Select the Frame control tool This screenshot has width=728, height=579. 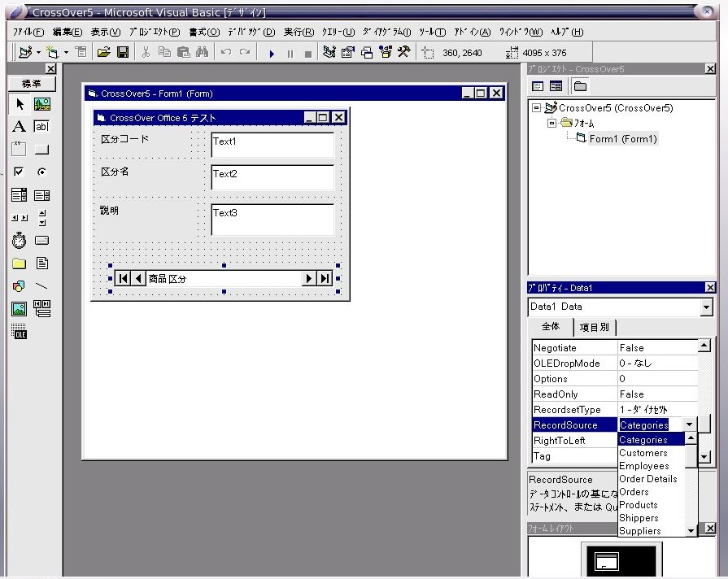(19, 149)
